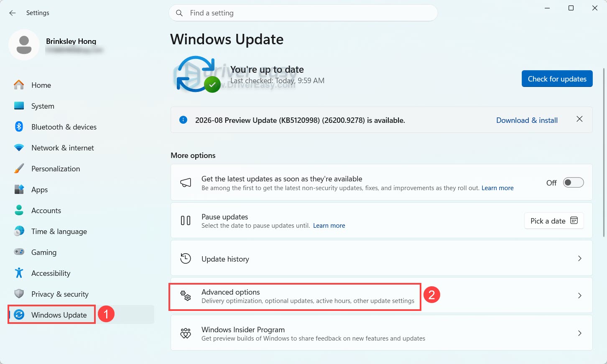The image size is (607, 364).
Task: Click the Time & language globe icon
Action: pos(19,231)
